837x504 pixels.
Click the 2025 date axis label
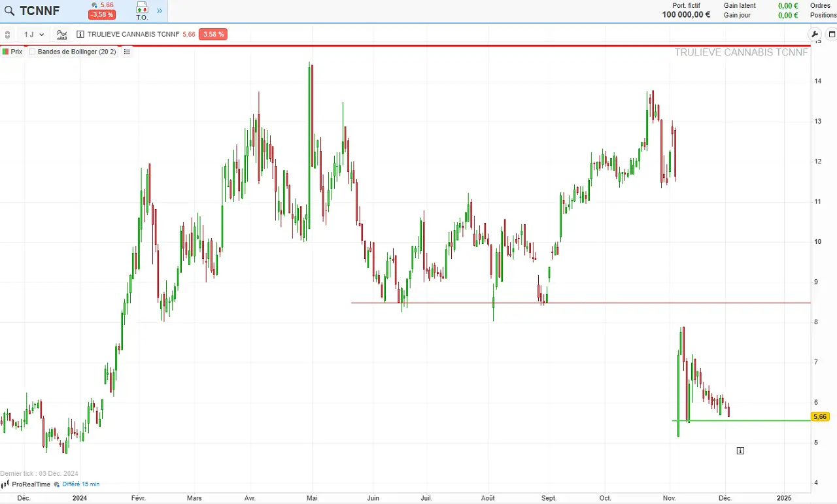point(784,498)
